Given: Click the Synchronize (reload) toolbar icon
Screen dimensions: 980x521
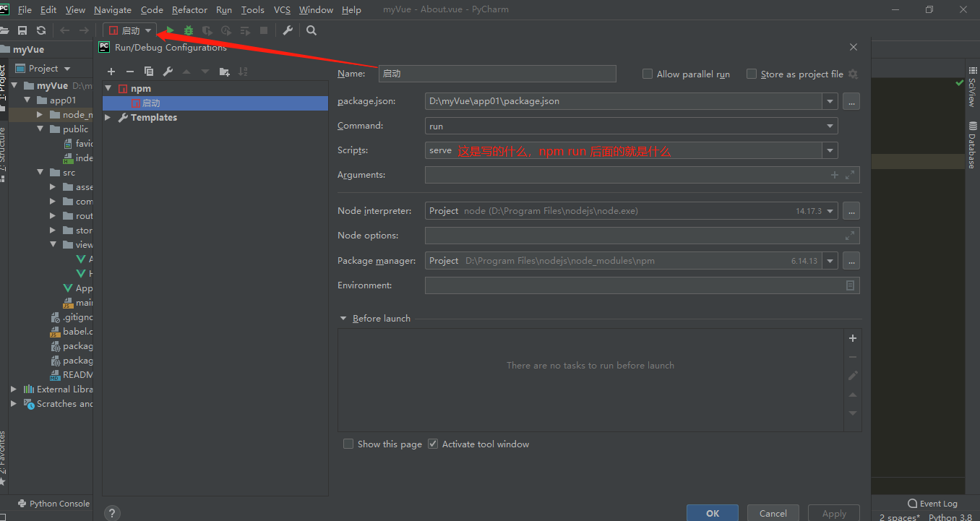Looking at the screenshot, I should (41, 30).
